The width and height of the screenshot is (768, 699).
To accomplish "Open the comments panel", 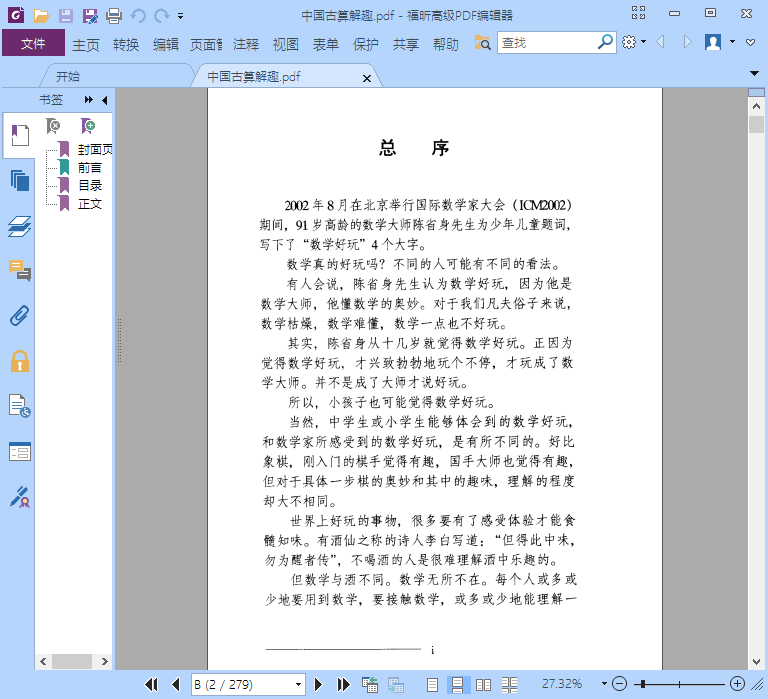I will [20, 271].
